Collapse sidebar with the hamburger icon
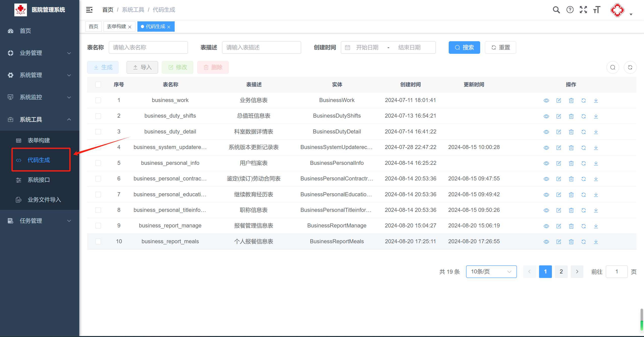 click(x=89, y=10)
